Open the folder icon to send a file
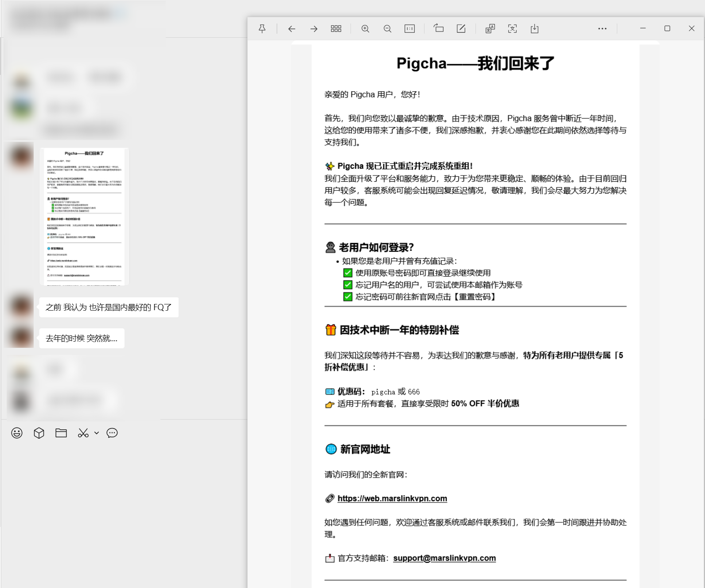 coord(61,433)
